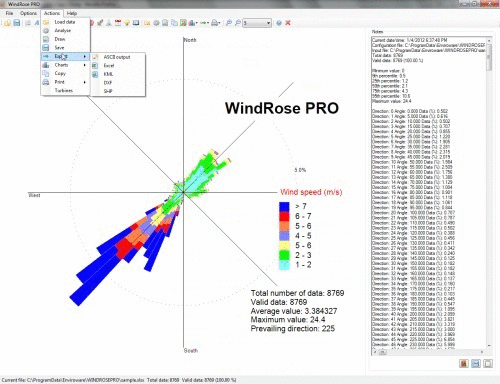Choose Turbines from Actions menu
Viewport: 500px width, 384px height.
point(65,91)
